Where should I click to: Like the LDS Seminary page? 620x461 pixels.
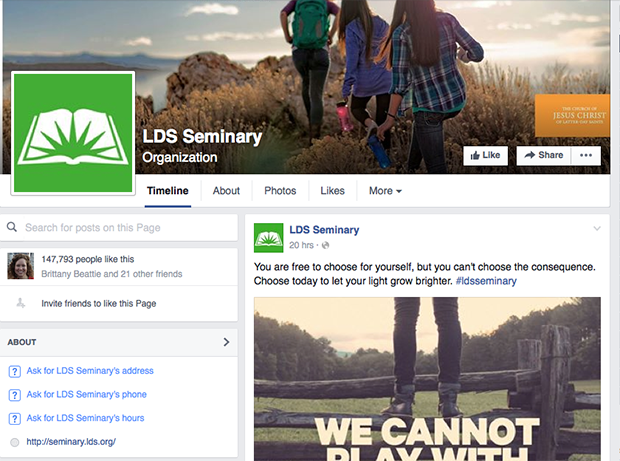[486, 155]
